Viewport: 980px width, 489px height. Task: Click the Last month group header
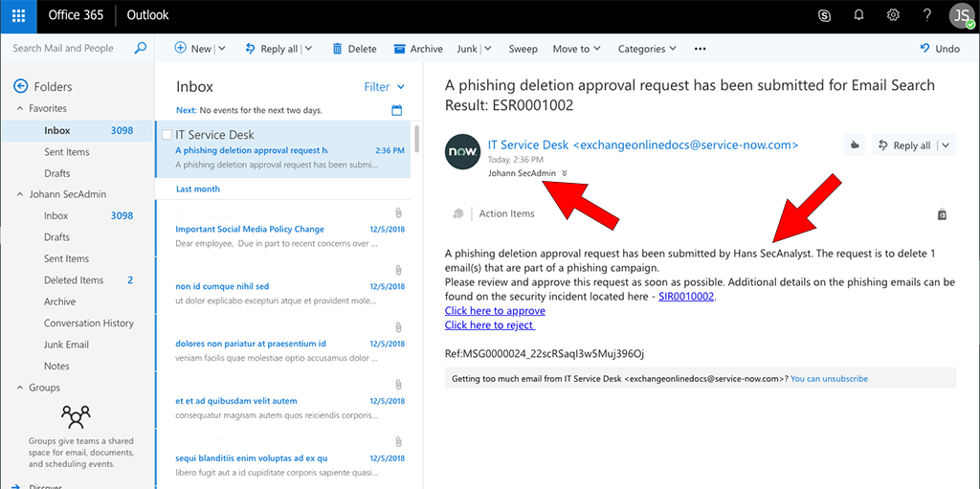click(197, 189)
